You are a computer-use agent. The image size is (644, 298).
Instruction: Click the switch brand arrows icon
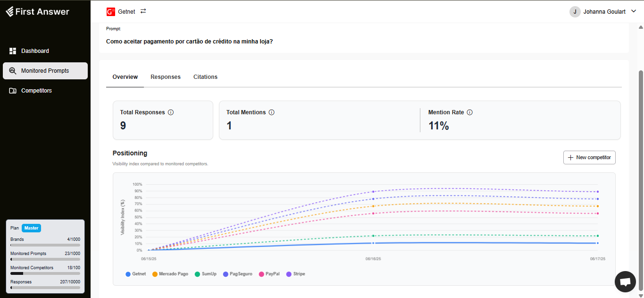click(143, 11)
